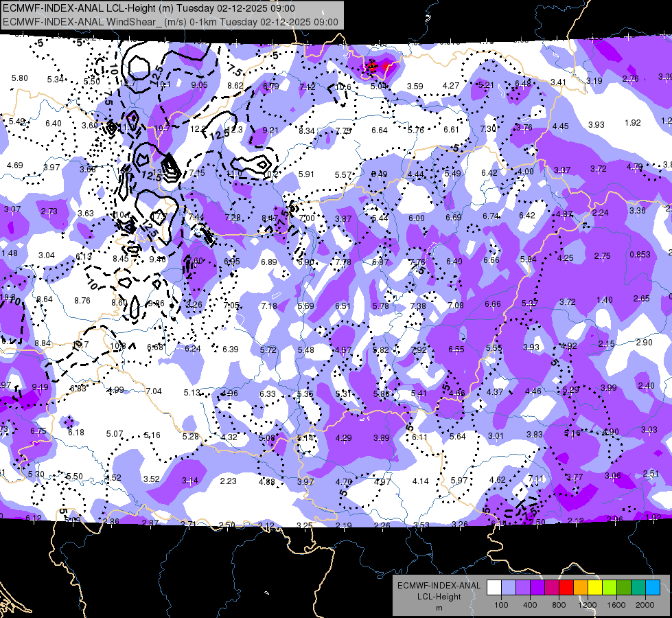672x618 pixels.
Task: Click the grid value '6.00'
Action: pyautogui.click(x=417, y=218)
